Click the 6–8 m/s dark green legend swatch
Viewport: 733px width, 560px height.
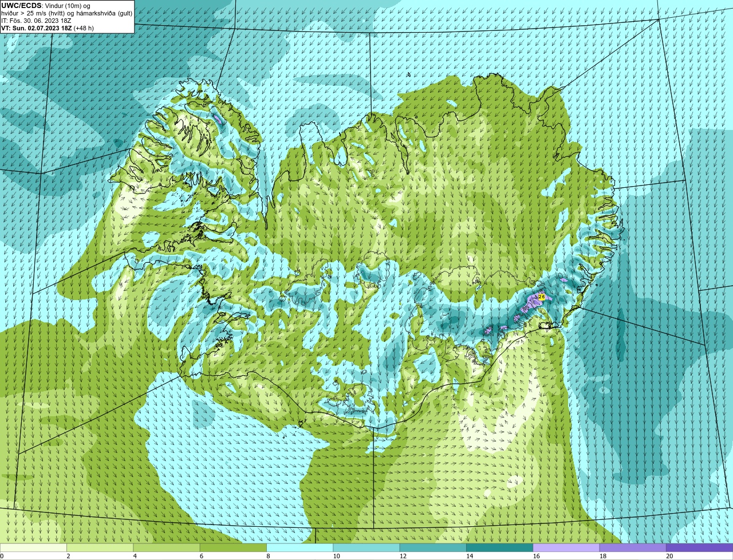click(233, 547)
